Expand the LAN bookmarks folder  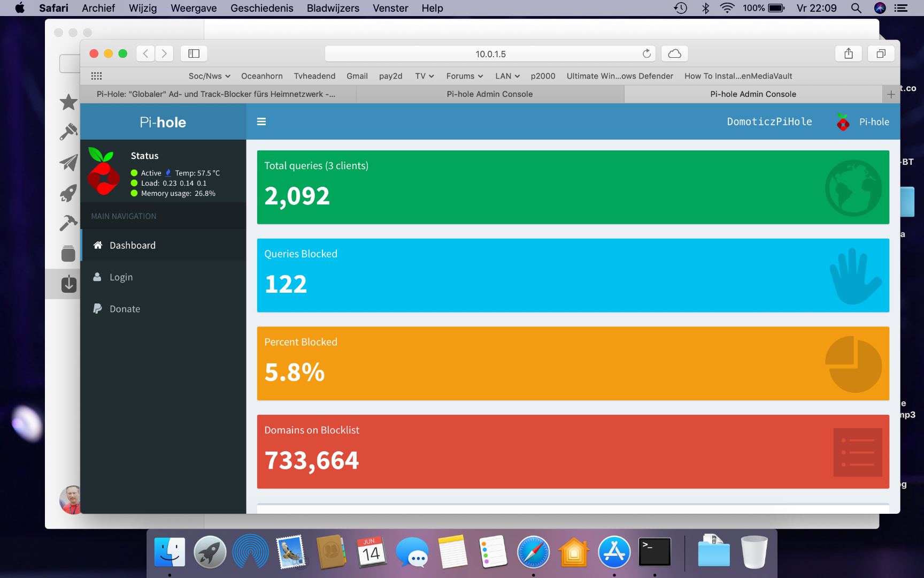tap(507, 76)
